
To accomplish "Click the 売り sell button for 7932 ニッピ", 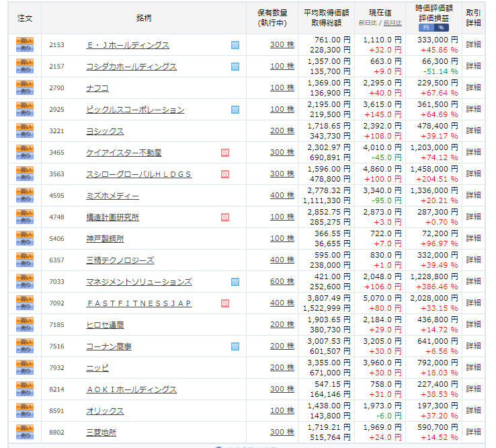I will click(x=25, y=371).
